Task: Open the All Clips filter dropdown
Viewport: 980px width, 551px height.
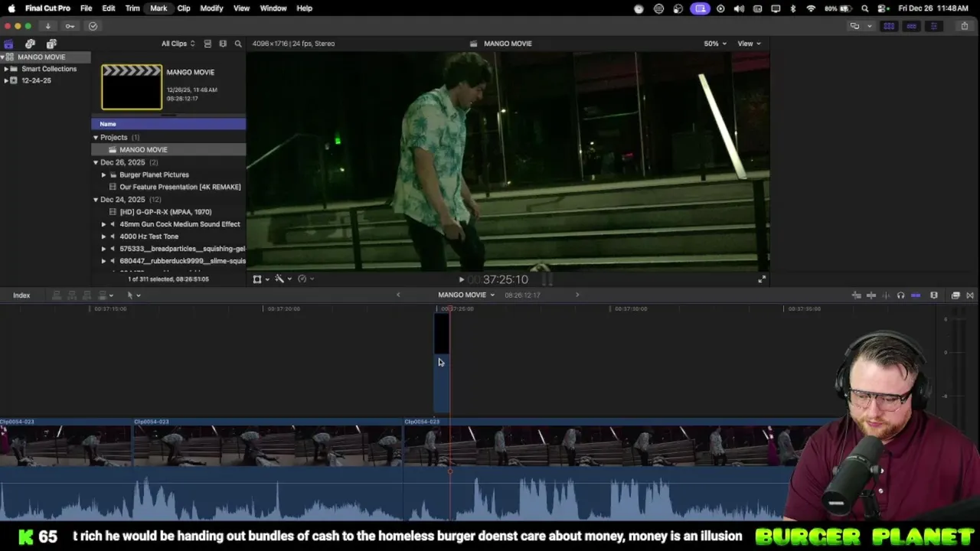Action: 178,44
